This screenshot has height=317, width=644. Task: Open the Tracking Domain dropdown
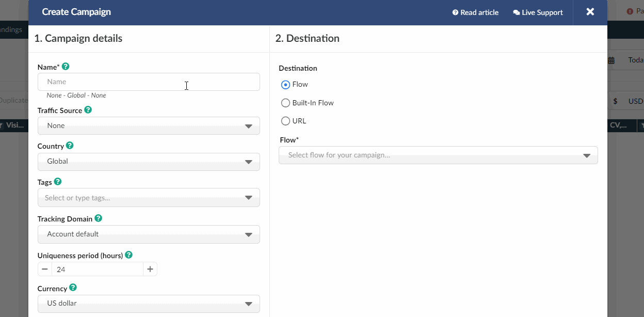149,234
